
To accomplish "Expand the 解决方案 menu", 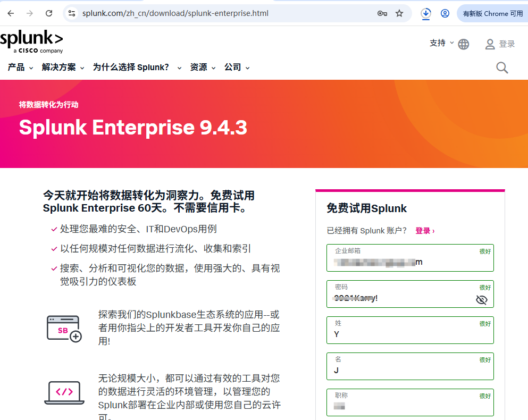I will [x=63, y=68].
